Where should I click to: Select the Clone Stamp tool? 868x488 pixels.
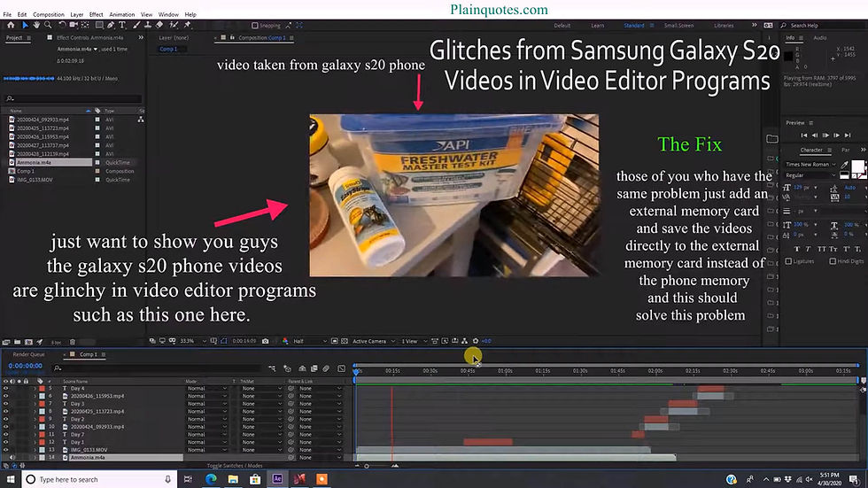[148, 25]
